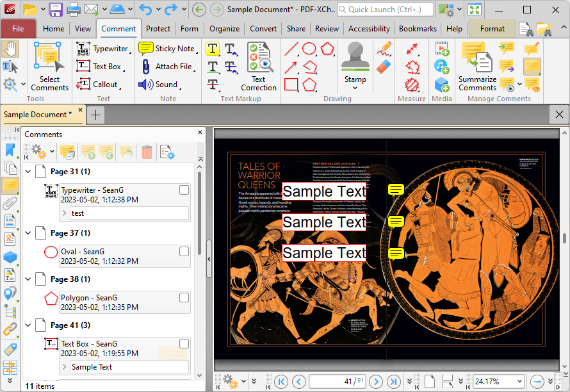Image resolution: width=570 pixels, height=392 pixels.
Task: Collapse the Page 41 (3) group
Action: [28, 325]
